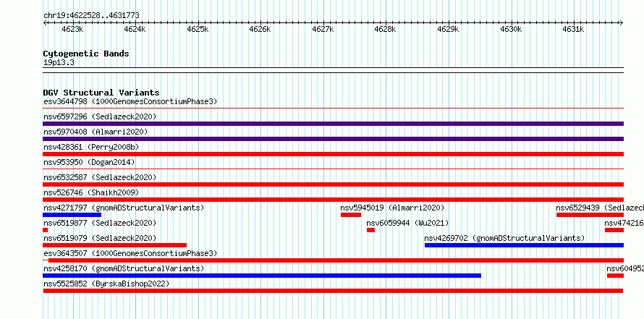
Task: Open variant label nsv6519877 (Sedlazeck2020)
Action: pyautogui.click(x=100, y=223)
